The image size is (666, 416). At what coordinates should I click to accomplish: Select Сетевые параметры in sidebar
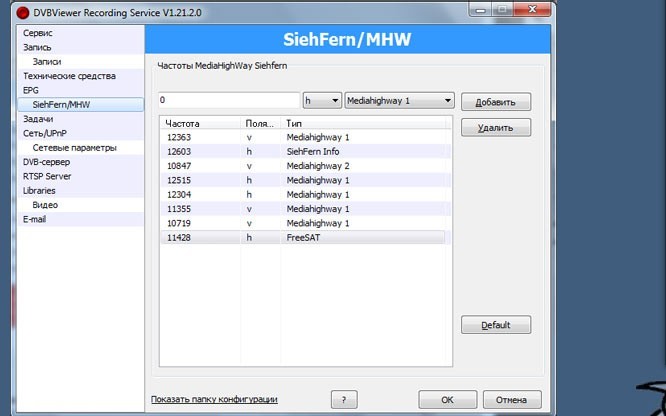point(74,147)
